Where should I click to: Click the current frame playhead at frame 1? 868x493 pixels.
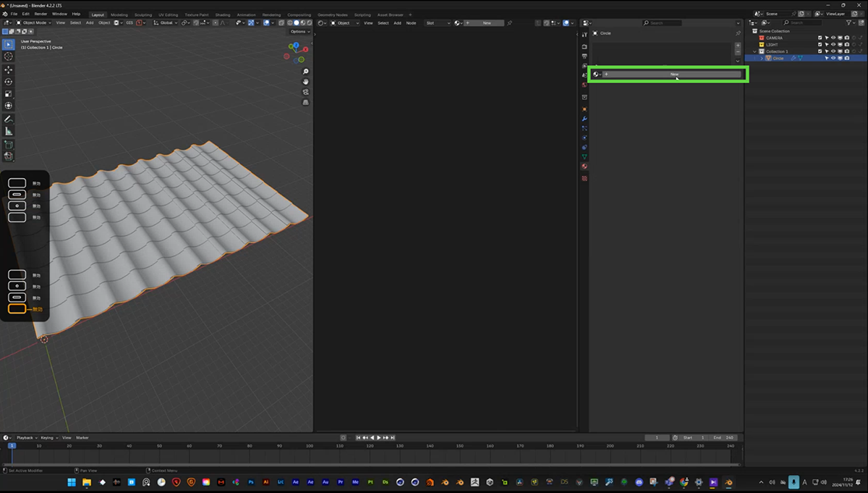pyautogui.click(x=11, y=445)
